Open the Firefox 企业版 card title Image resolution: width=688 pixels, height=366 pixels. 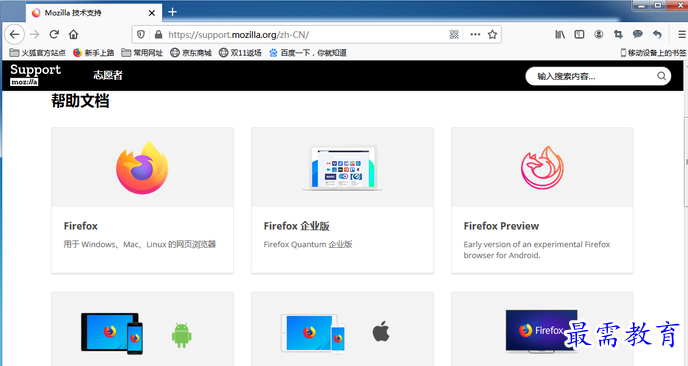click(x=297, y=226)
